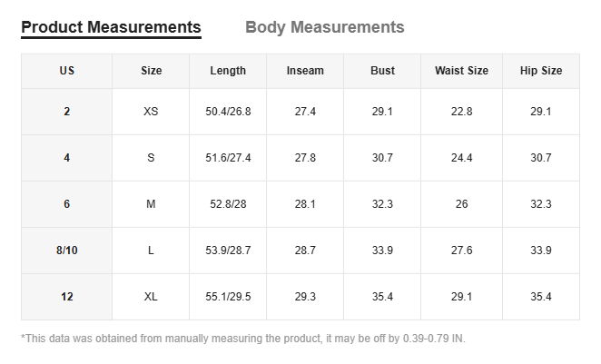Click the M size cell
The width and height of the screenshot is (601, 364).
click(151, 204)
